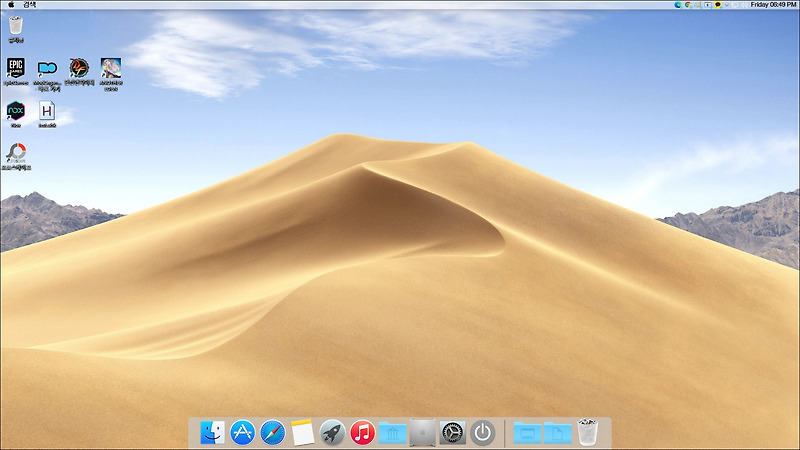Click the Apple logo menu
This screenshot has height=450, width=800.
pos(11,5)
